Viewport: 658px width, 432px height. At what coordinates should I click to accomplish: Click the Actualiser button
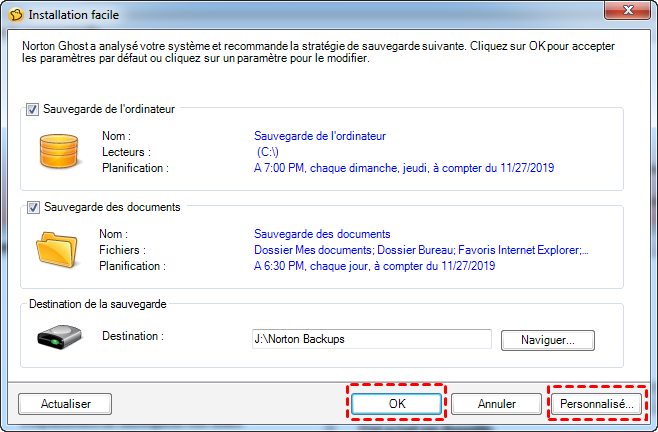tap(65, 404)
